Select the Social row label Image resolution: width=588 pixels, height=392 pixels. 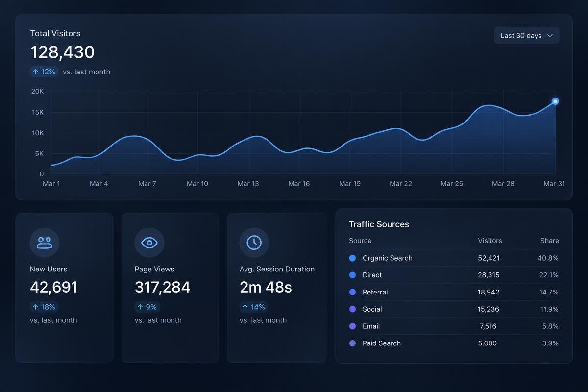(x=372, y=309)
